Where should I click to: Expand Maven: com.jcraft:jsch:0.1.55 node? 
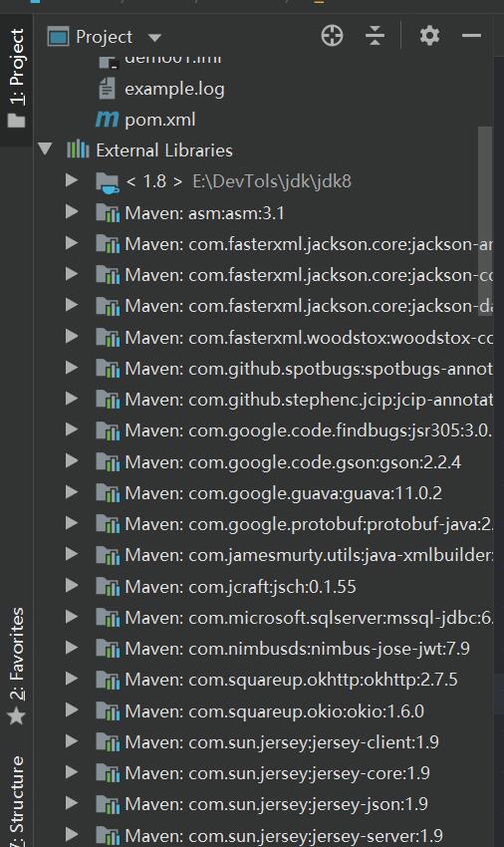click(72, 586)
